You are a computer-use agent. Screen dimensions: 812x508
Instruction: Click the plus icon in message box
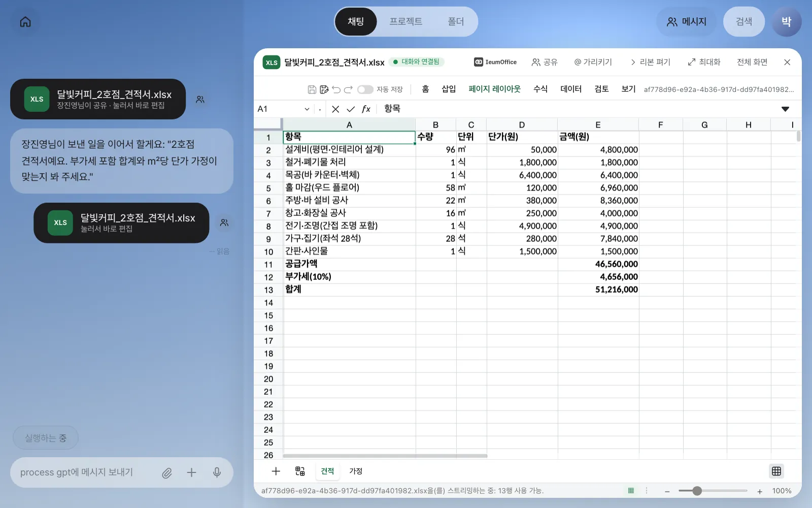point(191,472)
